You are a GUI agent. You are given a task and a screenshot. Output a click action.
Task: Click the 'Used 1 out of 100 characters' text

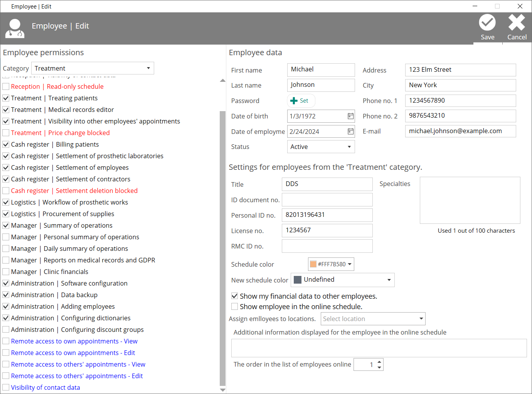coord(476,231)
